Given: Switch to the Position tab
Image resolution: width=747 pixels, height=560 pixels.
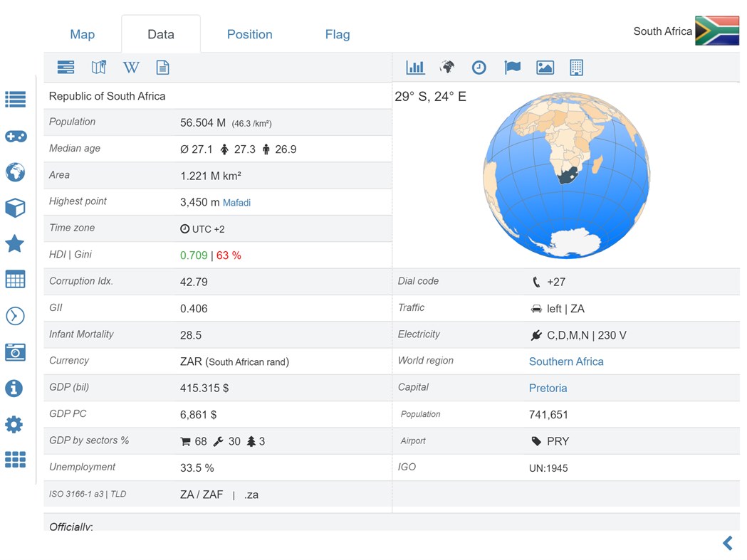Looking at the screenshot, I should pos(249,33).
